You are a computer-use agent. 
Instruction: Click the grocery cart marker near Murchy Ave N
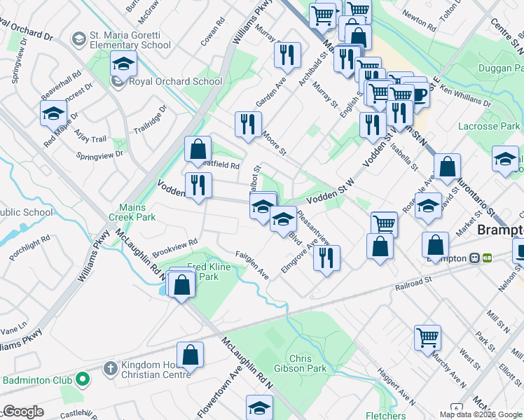[428, 340]
